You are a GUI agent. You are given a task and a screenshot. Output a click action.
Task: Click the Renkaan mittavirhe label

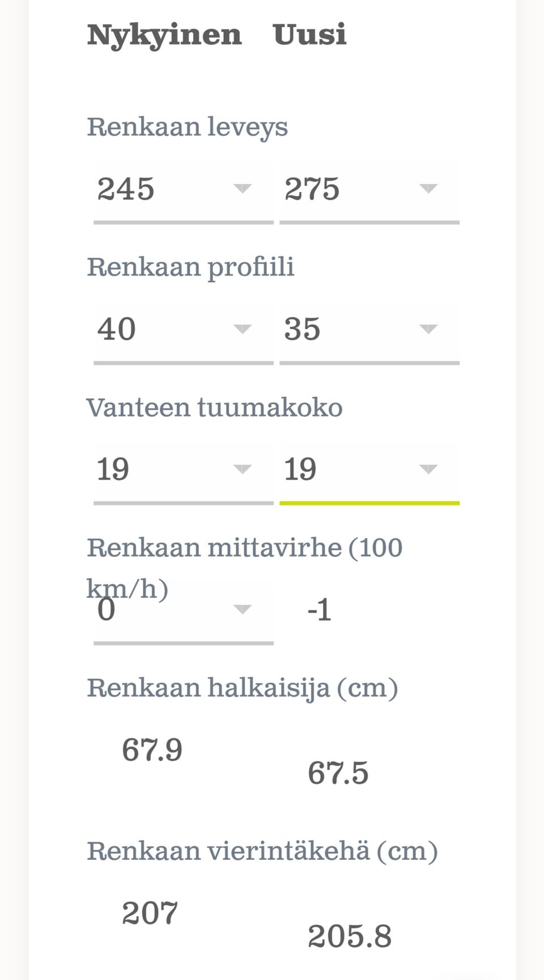(244, 549)
